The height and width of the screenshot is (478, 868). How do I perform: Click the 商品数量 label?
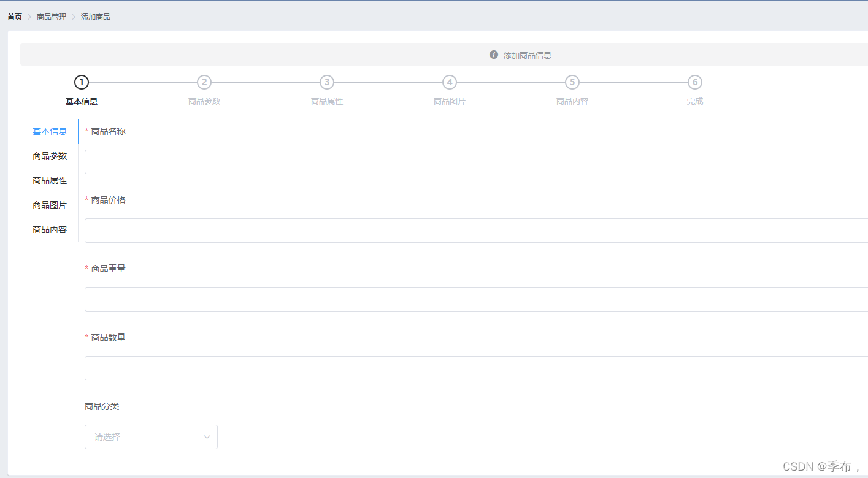[x=109, y=337]
